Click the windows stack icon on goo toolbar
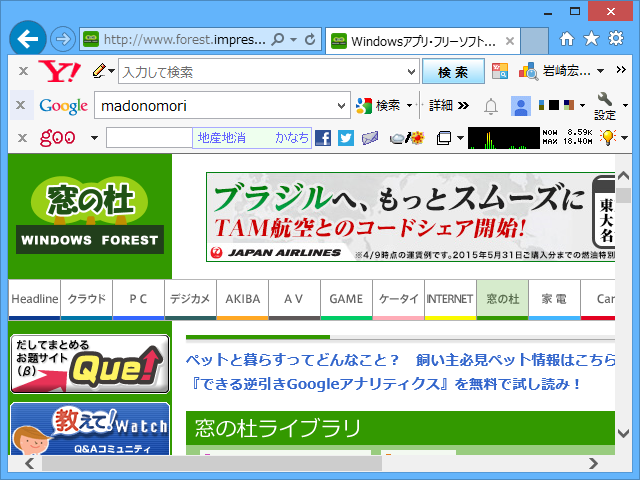This screenshot has width=640, height=480. point(444,138)
